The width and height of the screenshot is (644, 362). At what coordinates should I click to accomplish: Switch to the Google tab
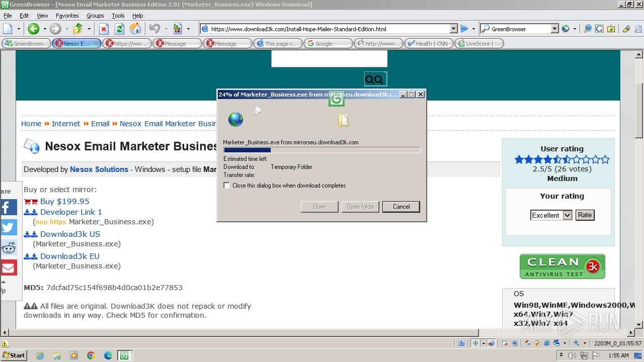328,44
